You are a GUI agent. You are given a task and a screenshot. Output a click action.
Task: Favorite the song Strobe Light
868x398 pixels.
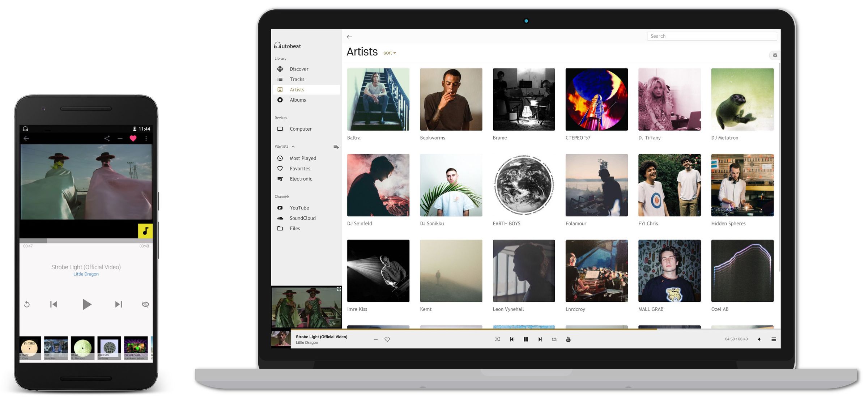[x=387, y=339]
